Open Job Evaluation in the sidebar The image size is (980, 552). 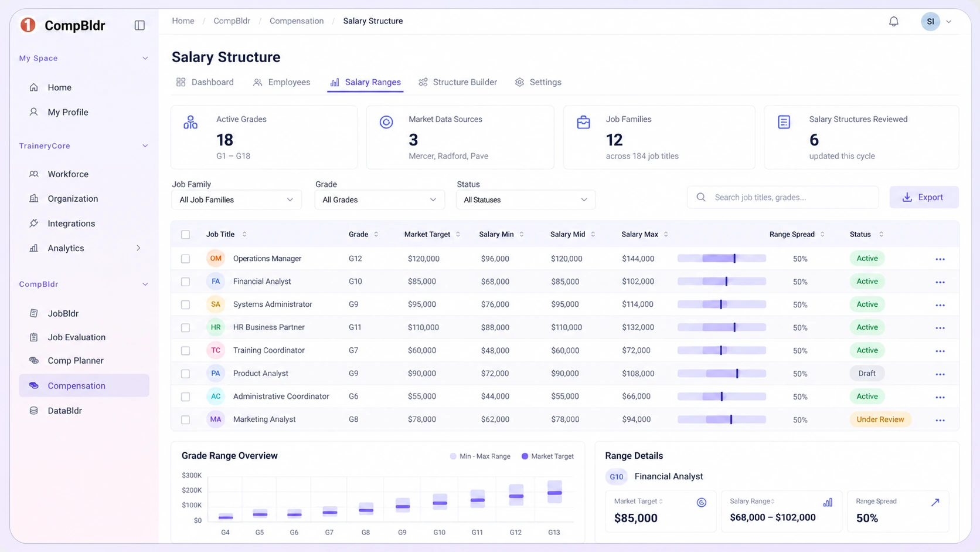coord(77,337)
